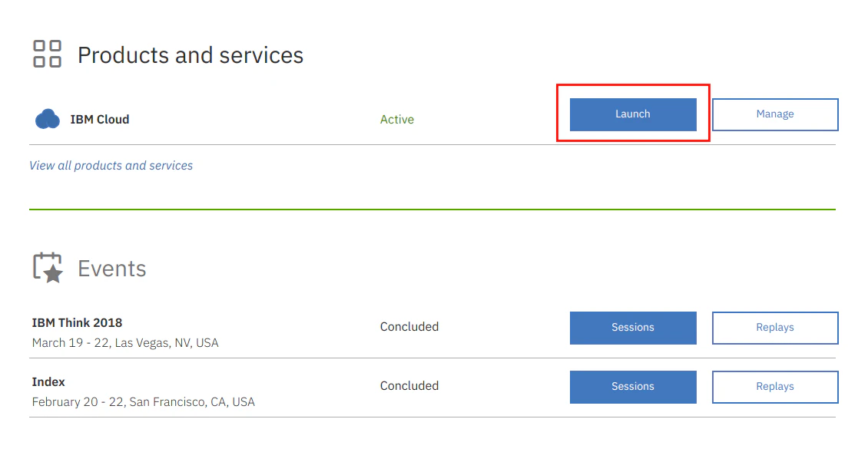View Sessions for the Index event

(633, 387)
